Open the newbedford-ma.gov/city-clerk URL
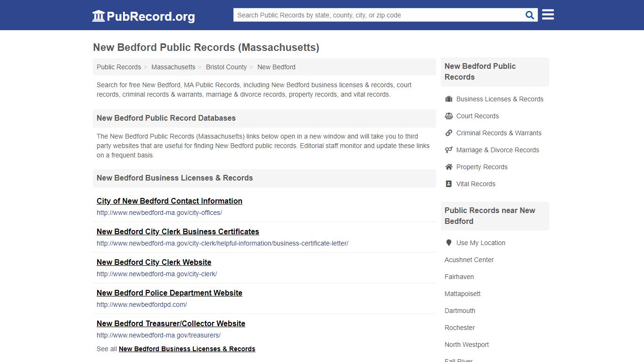The height and width of the screenshot is (362, 644). [x=157, y=274]
